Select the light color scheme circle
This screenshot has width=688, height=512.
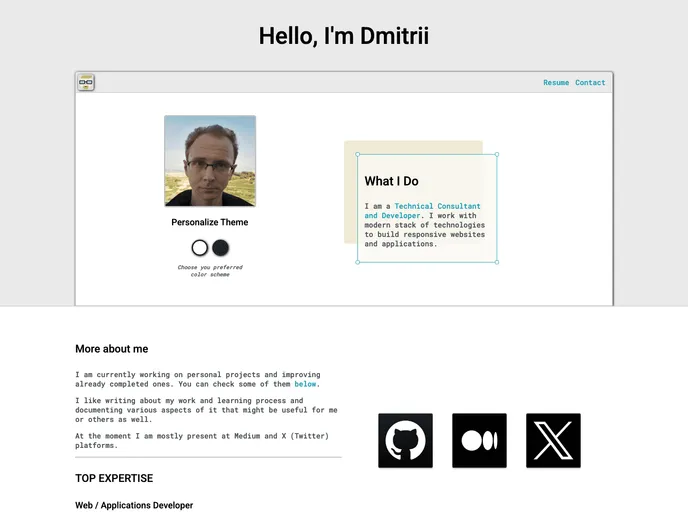[x=200, y=248]
